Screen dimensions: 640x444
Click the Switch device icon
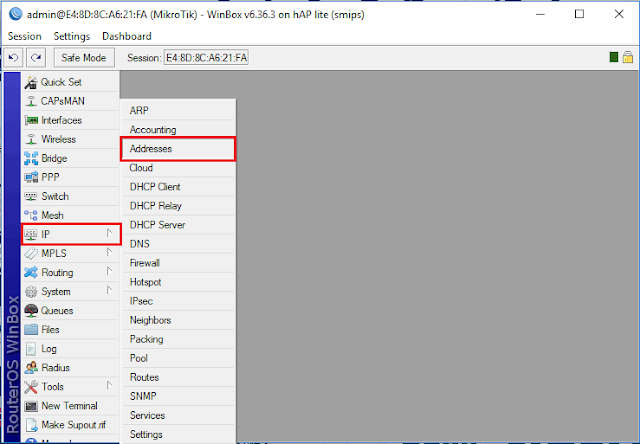coord(31,196)
